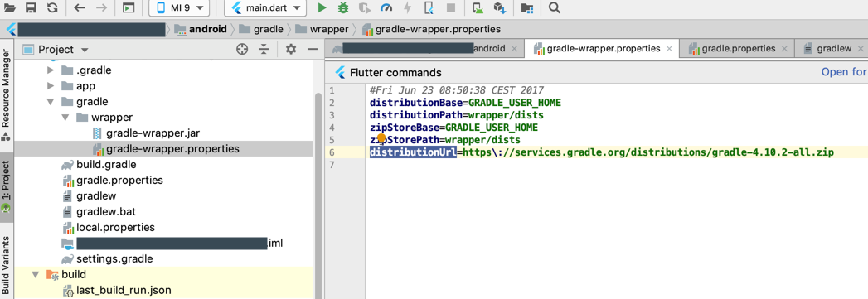Start debugging with the green bug icon
The width and height of the screenshot is (868, 299).
click(343, 7)
